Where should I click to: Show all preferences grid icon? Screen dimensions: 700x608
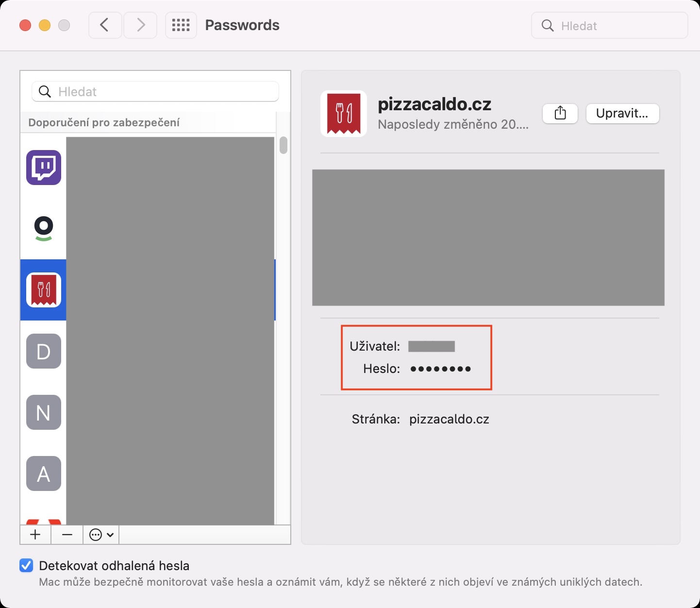tap(181, 25)
